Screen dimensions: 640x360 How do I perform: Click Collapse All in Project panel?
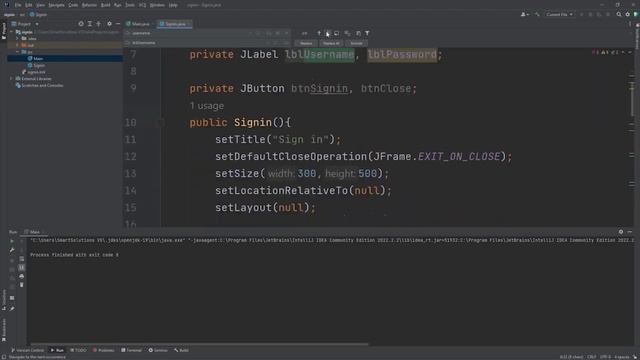click(x=99, y=24)
